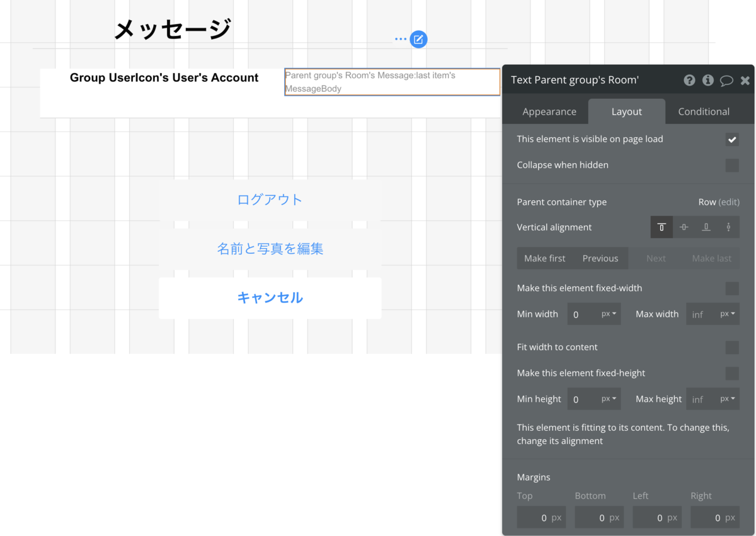Switch to the Conditional tab
756x536 pixels.
coord(704,111)
